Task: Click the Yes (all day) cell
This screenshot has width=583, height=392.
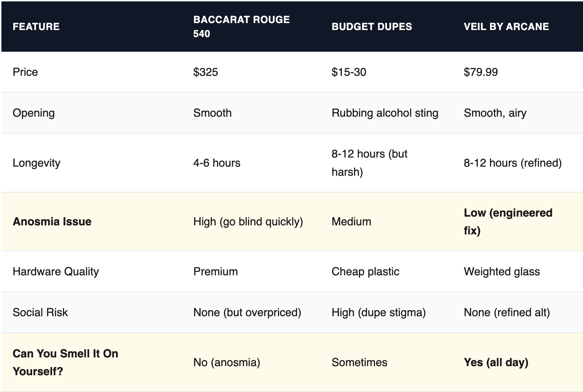Action: 496,362
